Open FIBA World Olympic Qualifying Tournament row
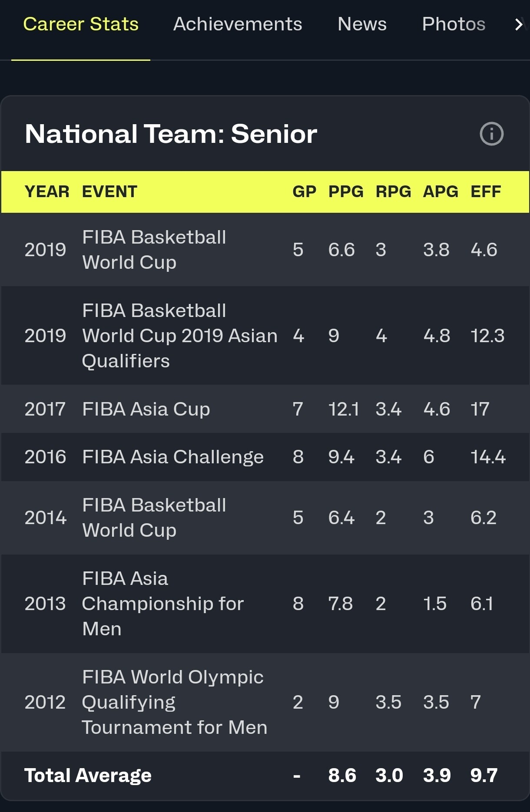 tap(265, 702)
